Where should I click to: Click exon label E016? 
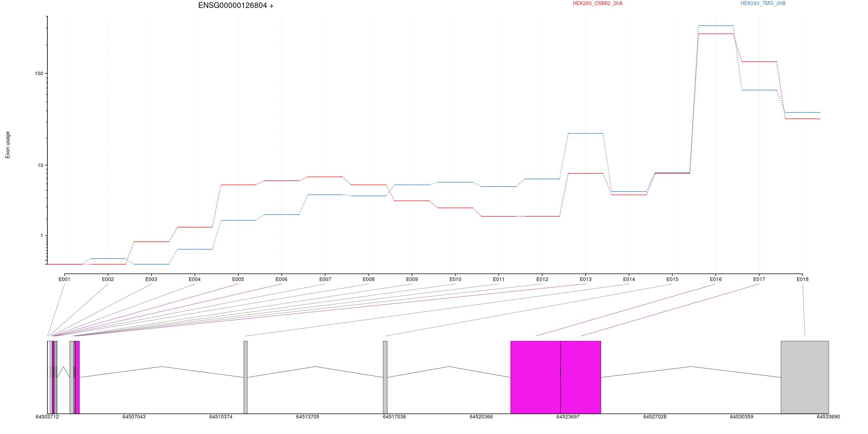click(716, 279)
